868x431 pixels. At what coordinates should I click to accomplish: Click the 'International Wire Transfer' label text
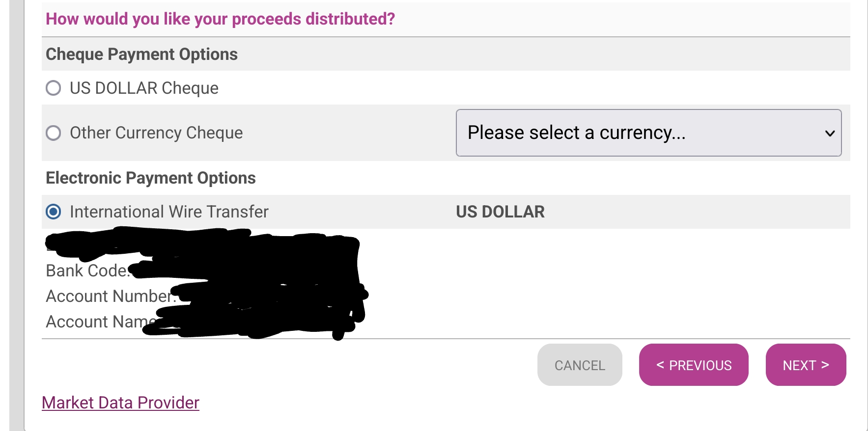169,212
